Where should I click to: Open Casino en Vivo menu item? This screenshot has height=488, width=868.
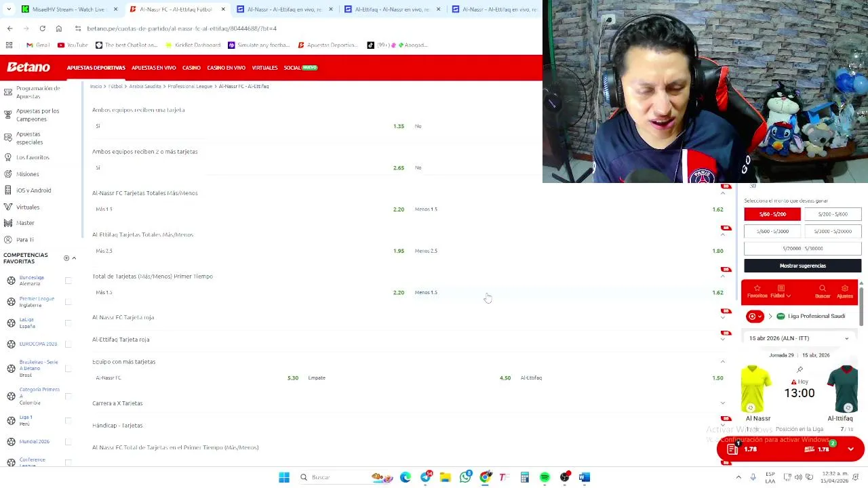(226, 68)
